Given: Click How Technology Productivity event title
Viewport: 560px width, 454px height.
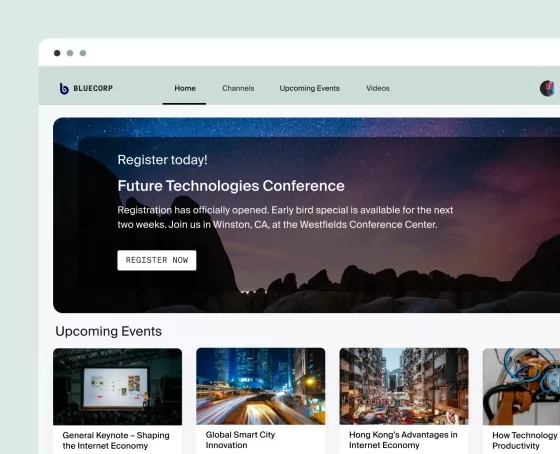Looking at the screenshot, I should [x=525, y=440].
